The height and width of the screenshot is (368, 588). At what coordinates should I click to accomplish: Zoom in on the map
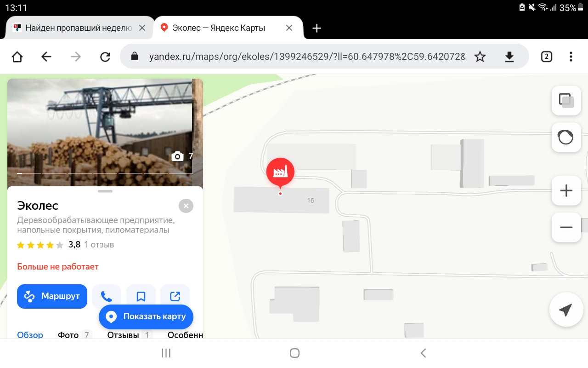[566, 190]
